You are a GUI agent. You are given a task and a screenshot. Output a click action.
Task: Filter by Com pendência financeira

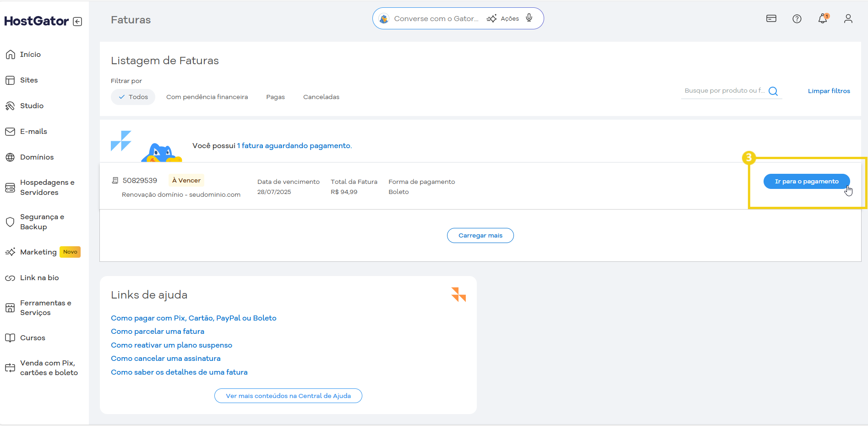click(x=207, y=97)
